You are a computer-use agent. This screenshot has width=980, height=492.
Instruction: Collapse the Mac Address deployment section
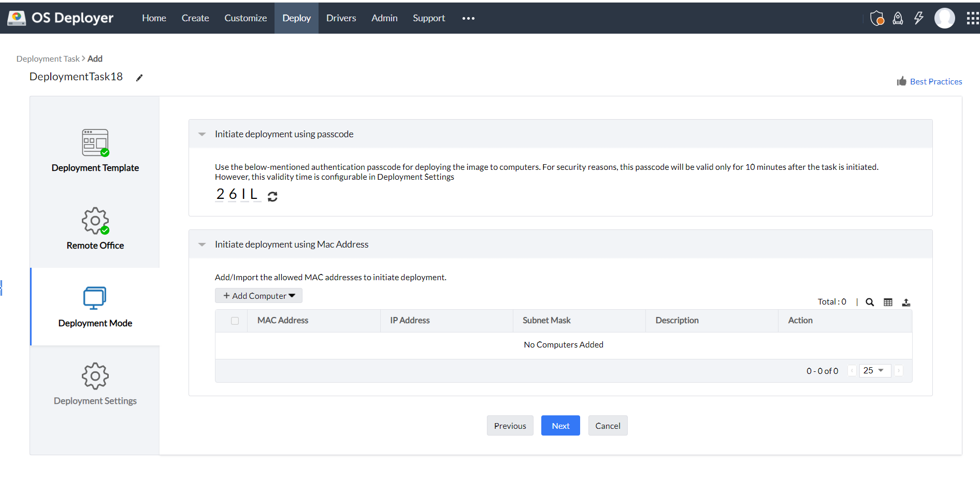point(201,244)
